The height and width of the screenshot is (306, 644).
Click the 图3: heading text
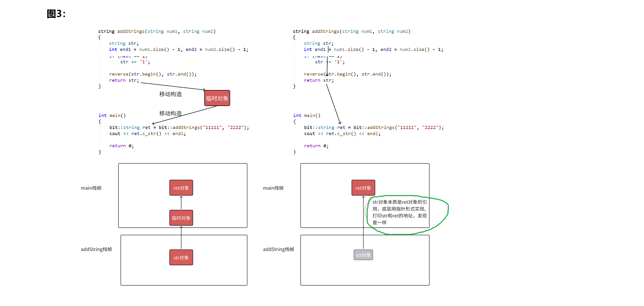(x=56, y=14)
